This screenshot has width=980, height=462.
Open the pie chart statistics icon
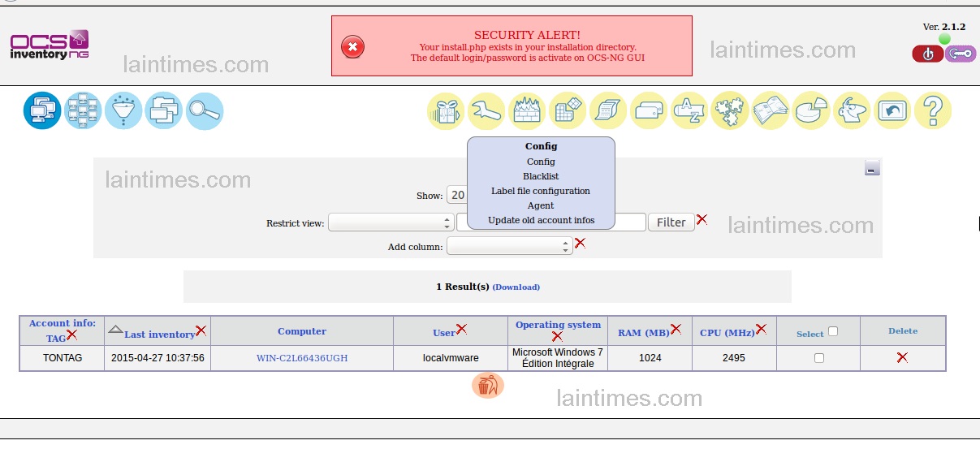coord(811,110)
